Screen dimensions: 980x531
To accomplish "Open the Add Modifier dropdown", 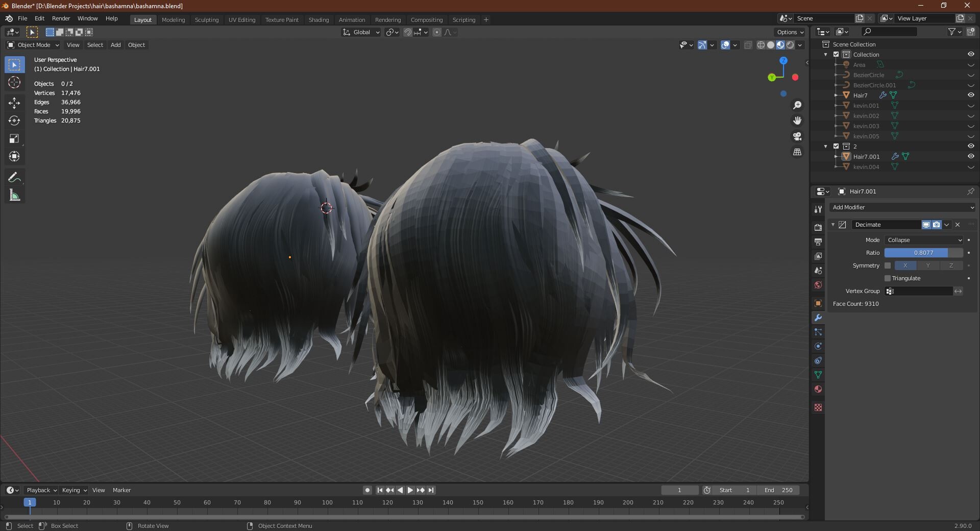I will click(902, 207).
